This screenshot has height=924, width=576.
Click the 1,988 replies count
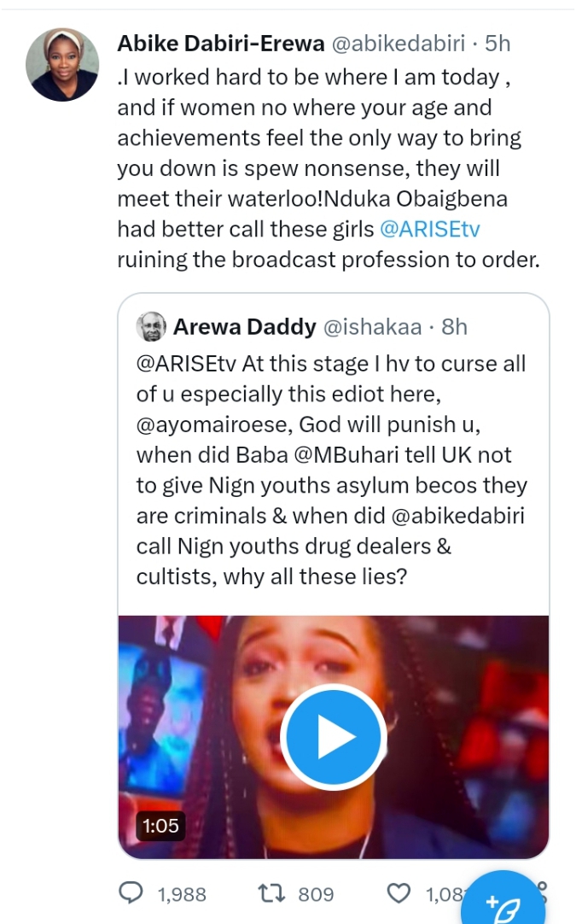click(x=182, y=894)
